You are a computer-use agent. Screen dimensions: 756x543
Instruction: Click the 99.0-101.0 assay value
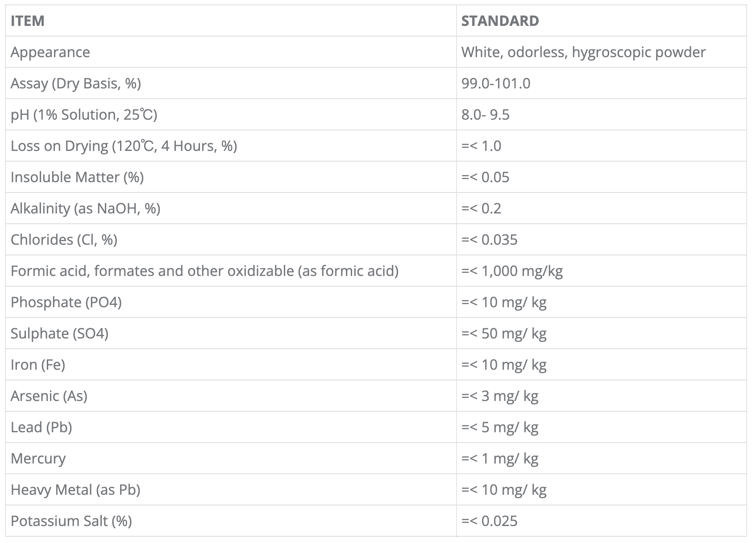pyautogui.click(x=496, y=84)
